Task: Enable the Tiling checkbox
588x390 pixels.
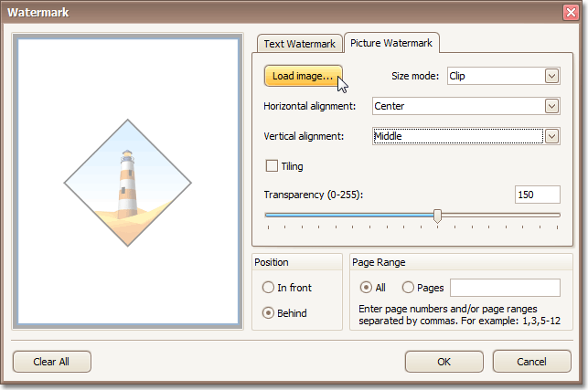Action: click(272, 166)
